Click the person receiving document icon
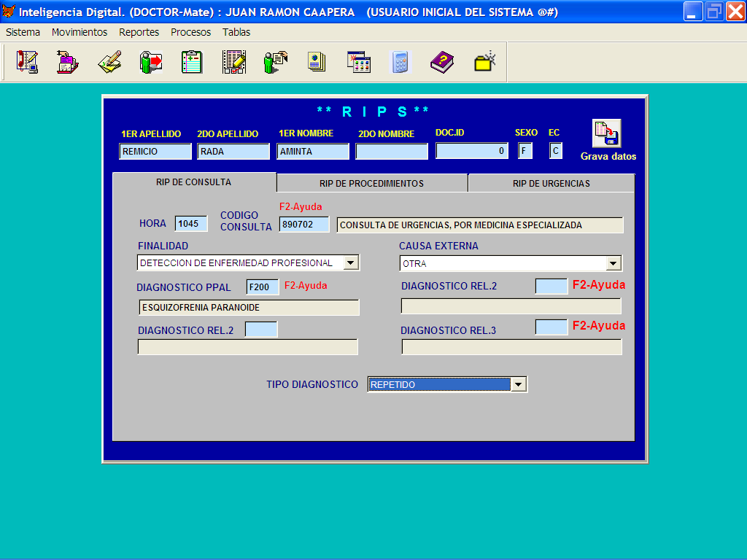 pyautogui.click(x=275, y=62)
